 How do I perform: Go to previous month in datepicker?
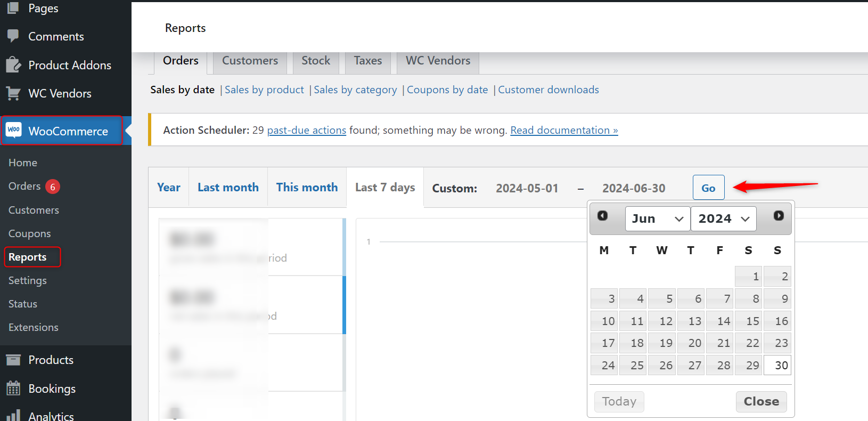click(x=602, y=216)
